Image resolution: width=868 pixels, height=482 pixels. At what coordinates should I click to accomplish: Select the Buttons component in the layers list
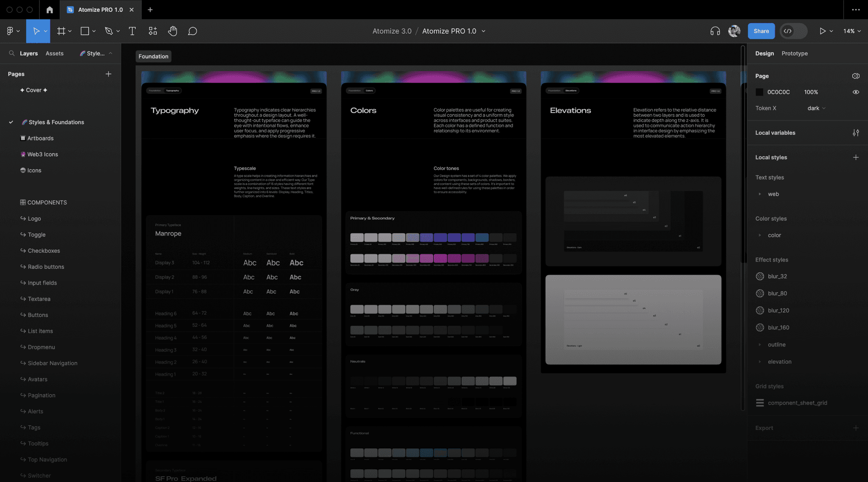coord(38,315)
